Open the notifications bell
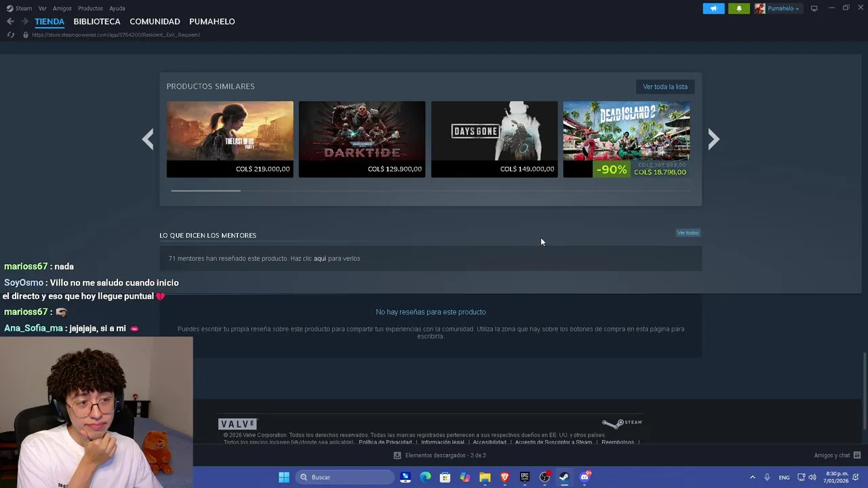The width and height of the screenshot is (868, 488). point(738,8)
